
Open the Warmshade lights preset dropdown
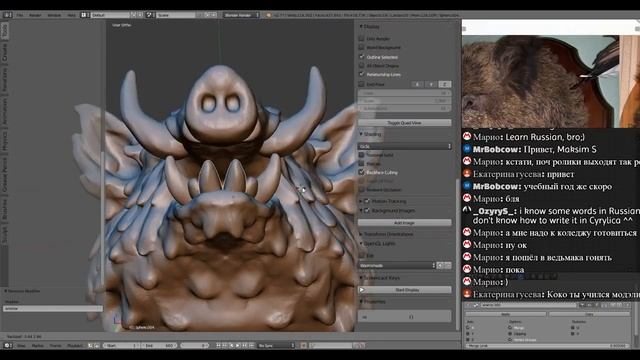[x=397, y=265]
